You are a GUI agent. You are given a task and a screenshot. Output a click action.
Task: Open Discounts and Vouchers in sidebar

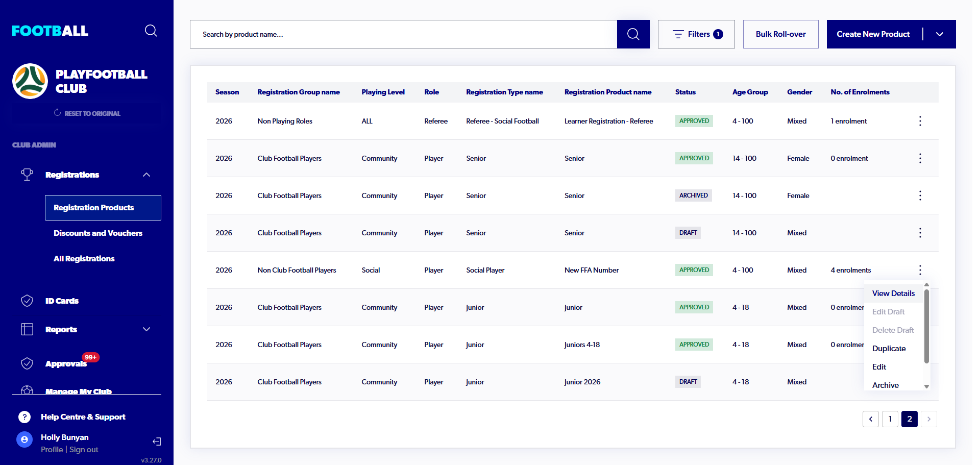(98, 233)
